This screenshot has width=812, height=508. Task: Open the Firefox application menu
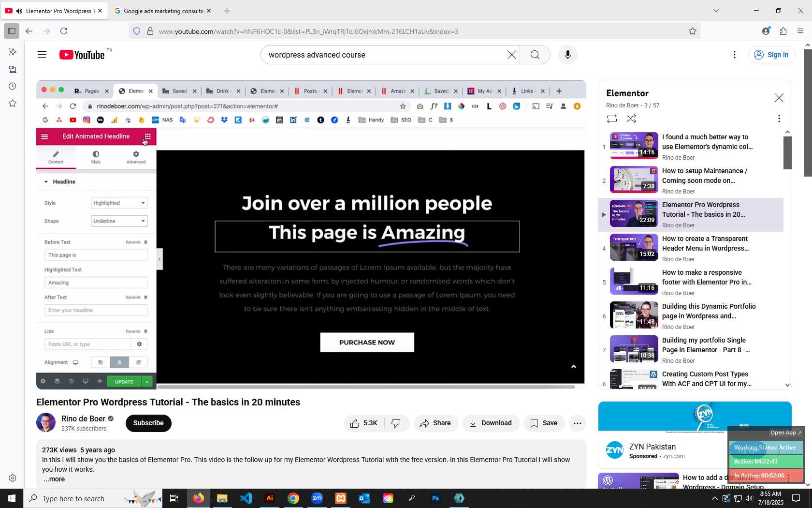[x=800, y=31]
